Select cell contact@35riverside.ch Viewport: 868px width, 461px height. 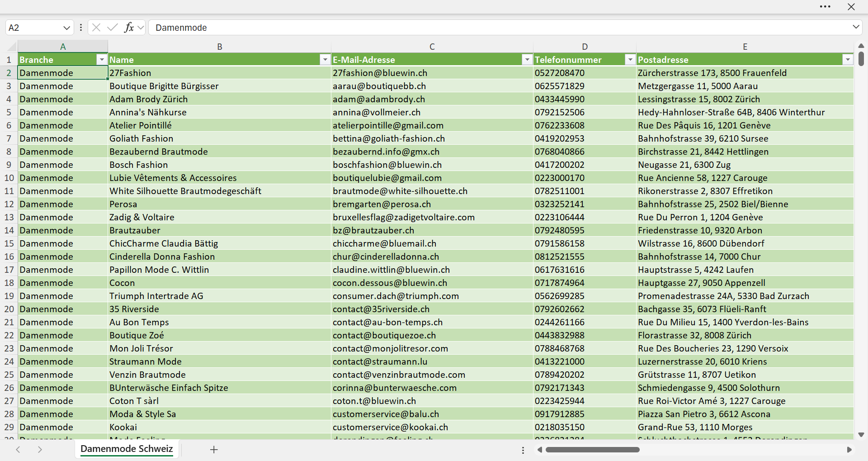tap(432, 309)
